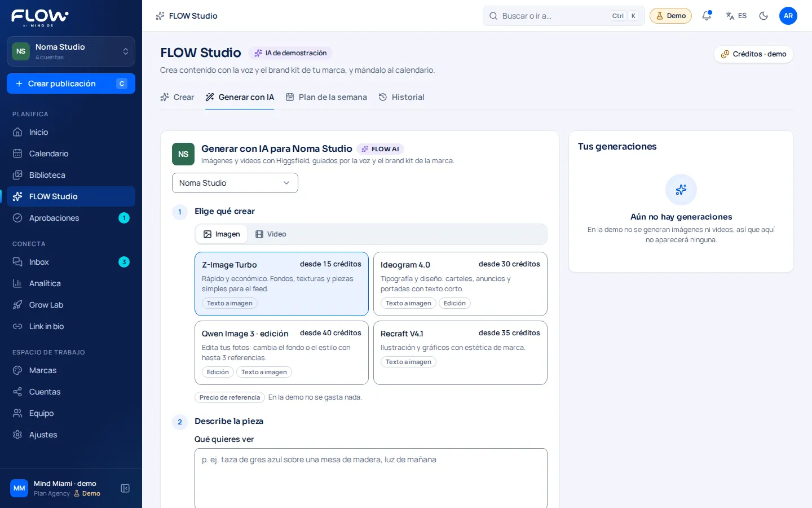The image size is (812, 508).
Task: Click the NS green brand avatar in card
Action: point(183,154)
